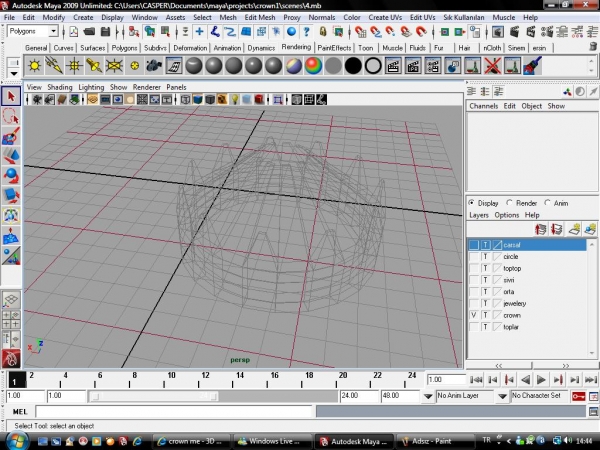Open viewport Shading menu

(x=60, y=87)
